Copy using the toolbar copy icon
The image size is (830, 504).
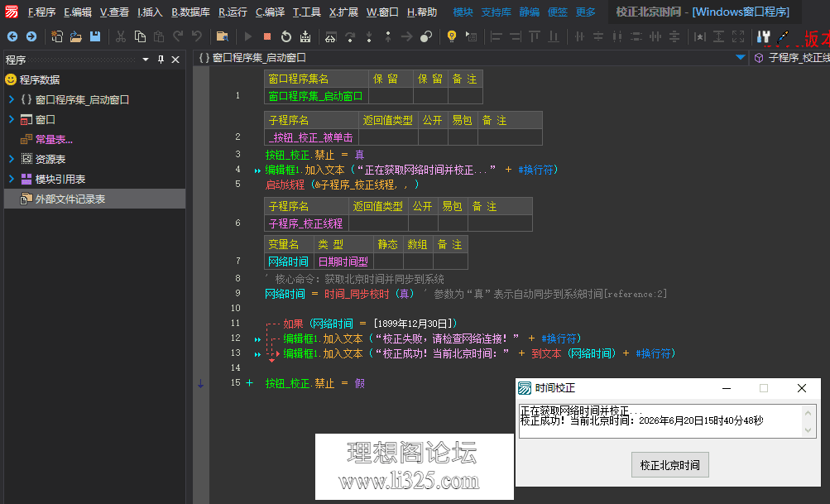pyautogui.click(x=140, y=36)
